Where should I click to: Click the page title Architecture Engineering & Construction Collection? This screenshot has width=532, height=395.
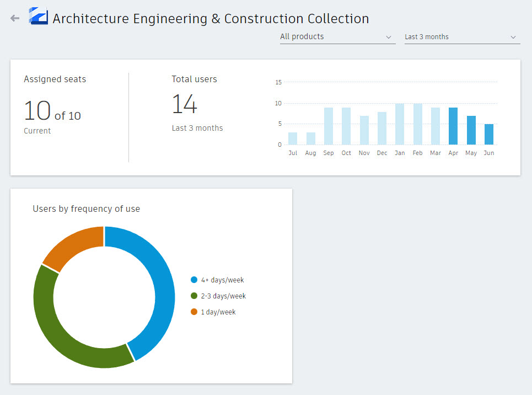coord(211,19)
